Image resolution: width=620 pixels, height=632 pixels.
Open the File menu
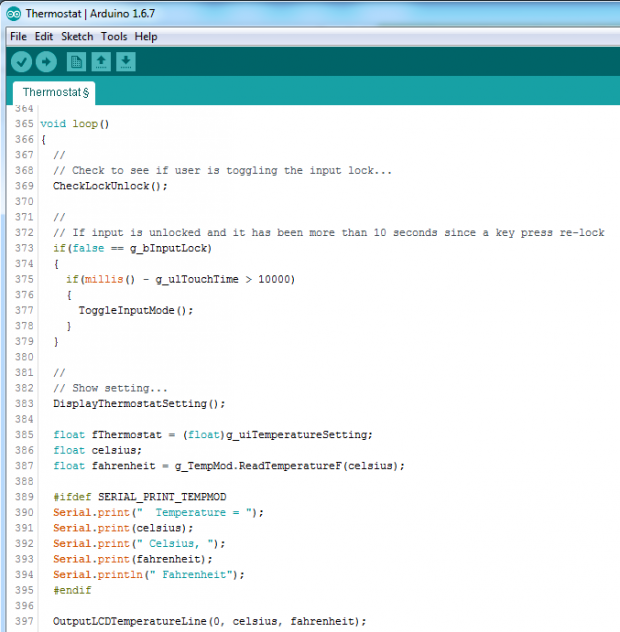[18, 37]
